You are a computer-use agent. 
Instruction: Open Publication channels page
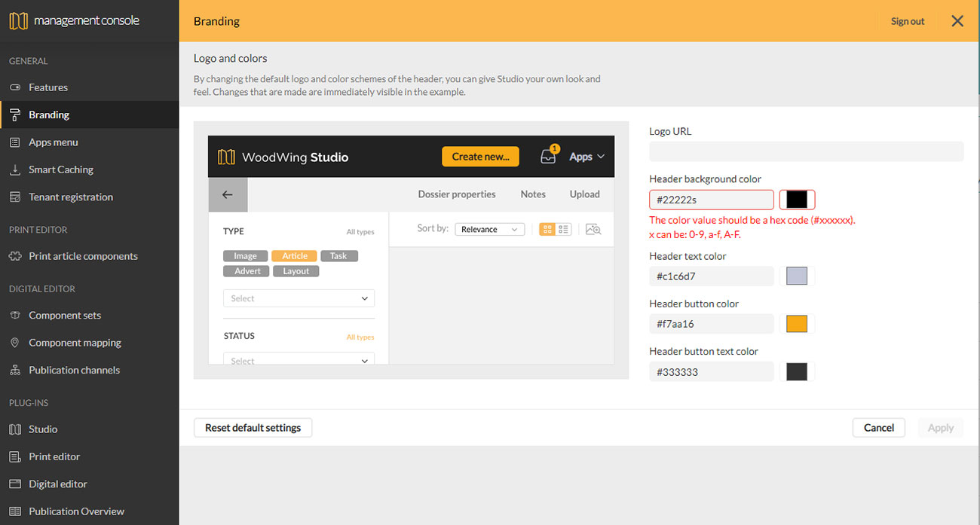74,370
